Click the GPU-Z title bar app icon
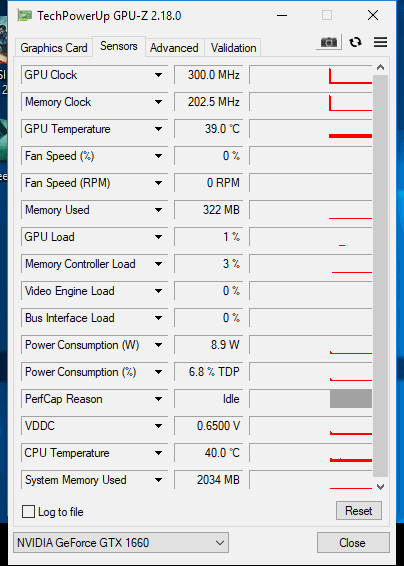The height and width of the screenshot is (566, 404). 25,16
